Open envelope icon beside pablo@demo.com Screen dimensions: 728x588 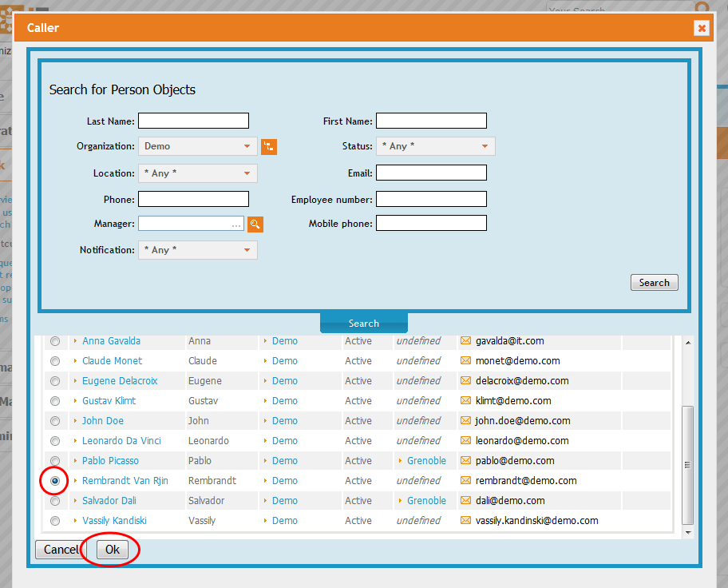point(466,460)
